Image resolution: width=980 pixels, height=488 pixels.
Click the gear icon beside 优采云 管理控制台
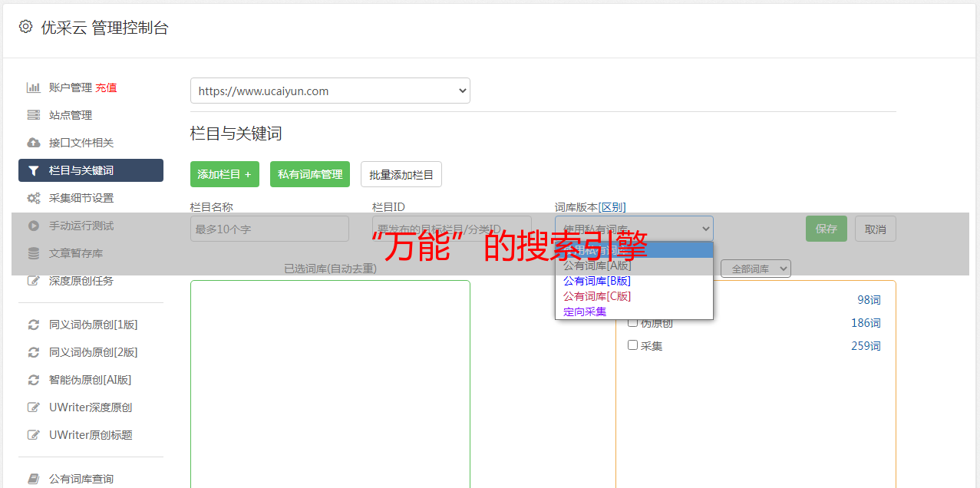(25, 27)
